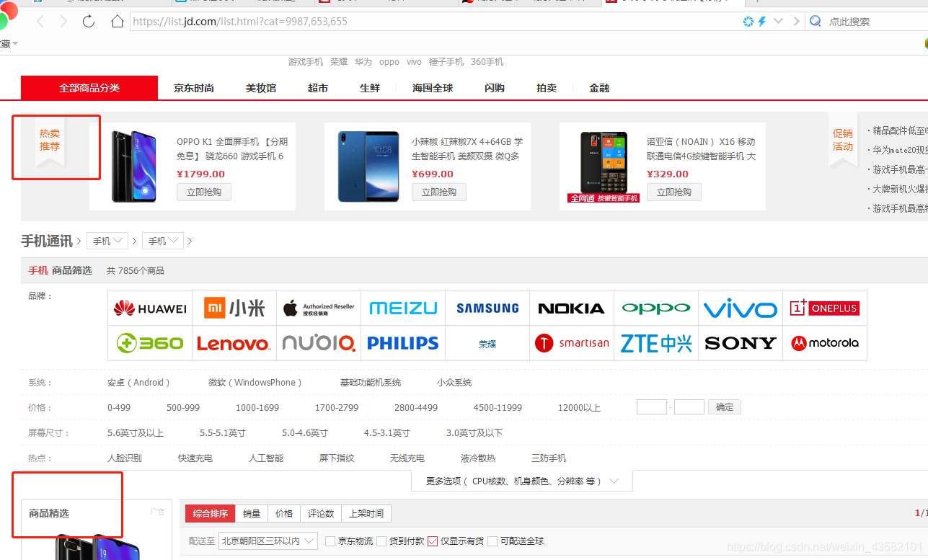Select the 荣耀 brand cell
The height and width of the screenshot is (560, 928).
tap(487, 344)
